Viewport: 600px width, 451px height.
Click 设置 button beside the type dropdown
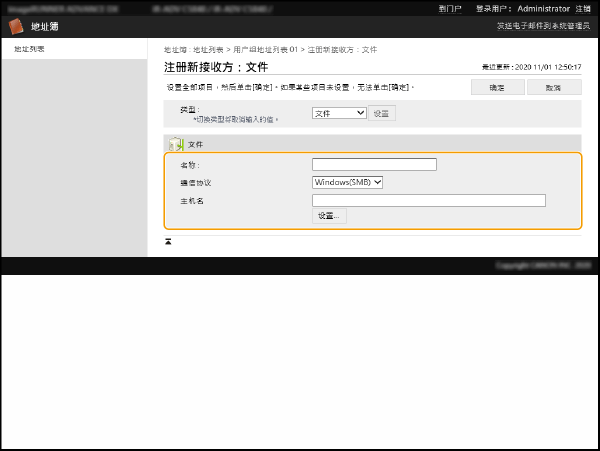pos(382,113)
